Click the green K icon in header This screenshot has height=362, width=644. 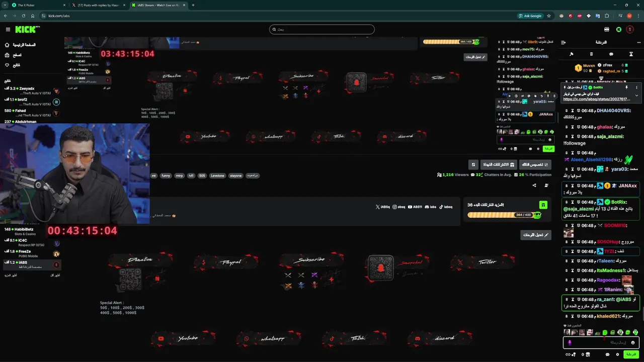619,30
